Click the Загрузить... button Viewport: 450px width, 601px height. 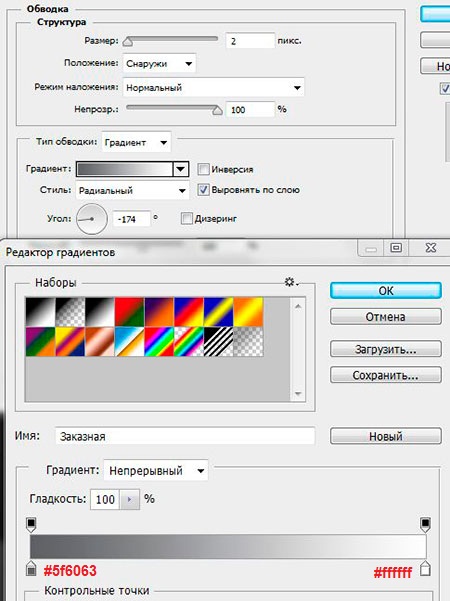(x=386, y=349)
